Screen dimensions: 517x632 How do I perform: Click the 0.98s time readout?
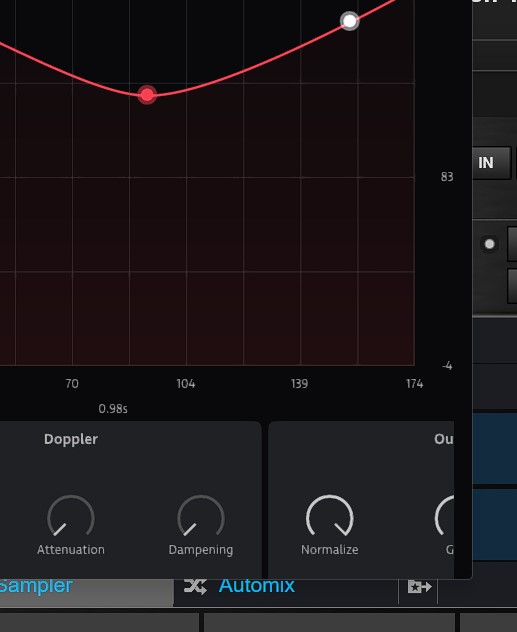click(x=113, y=409)
